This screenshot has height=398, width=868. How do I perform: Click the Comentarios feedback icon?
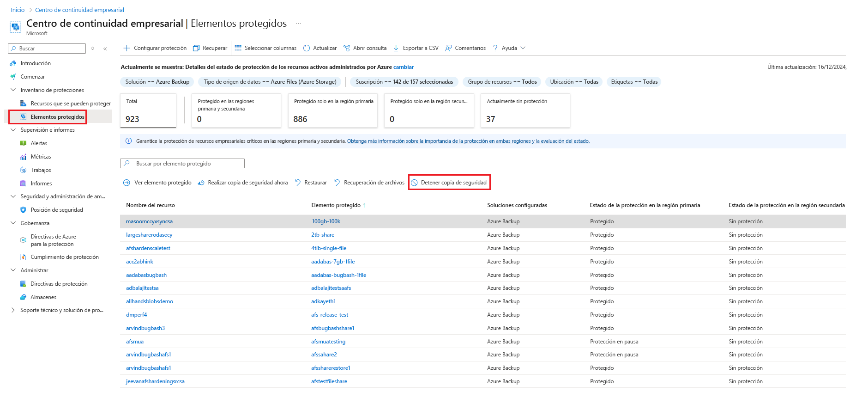tap(448, 48)
